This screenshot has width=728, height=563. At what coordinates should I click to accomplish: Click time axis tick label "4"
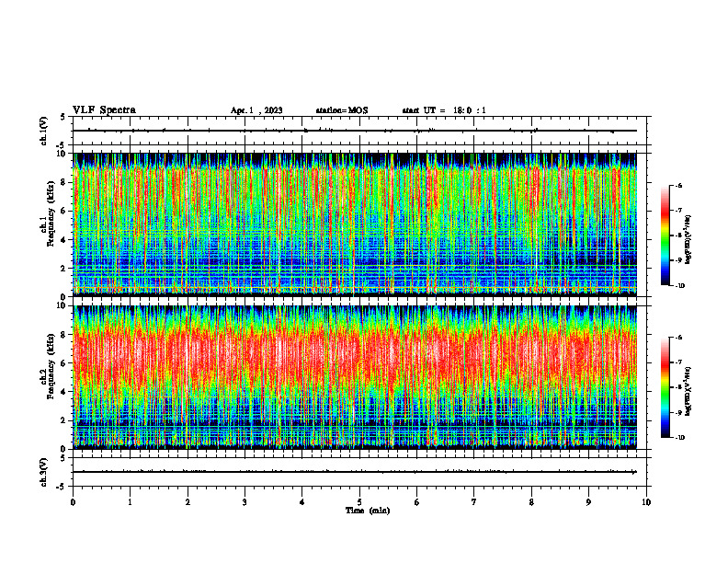click(x=302, y=502)
